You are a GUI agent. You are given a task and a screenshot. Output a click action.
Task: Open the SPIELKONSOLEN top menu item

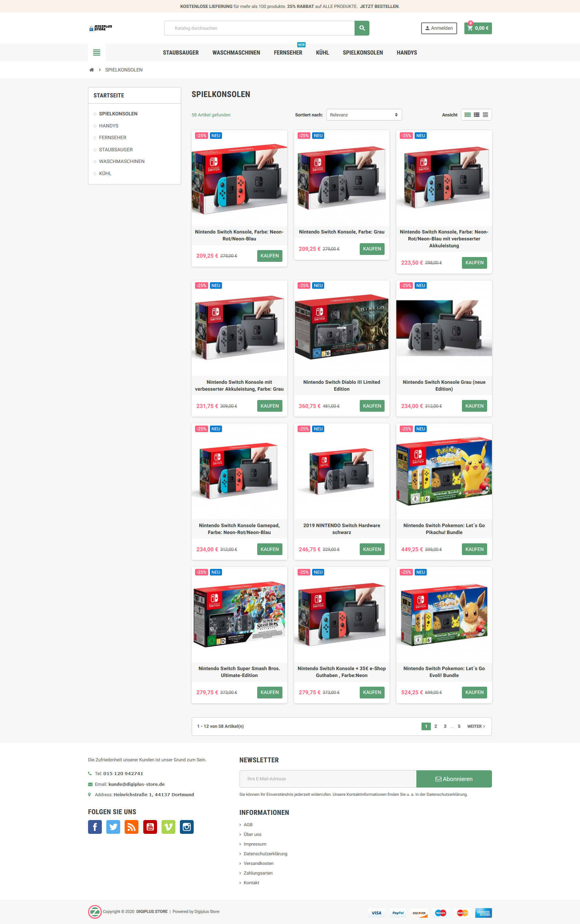pos(362,53)
